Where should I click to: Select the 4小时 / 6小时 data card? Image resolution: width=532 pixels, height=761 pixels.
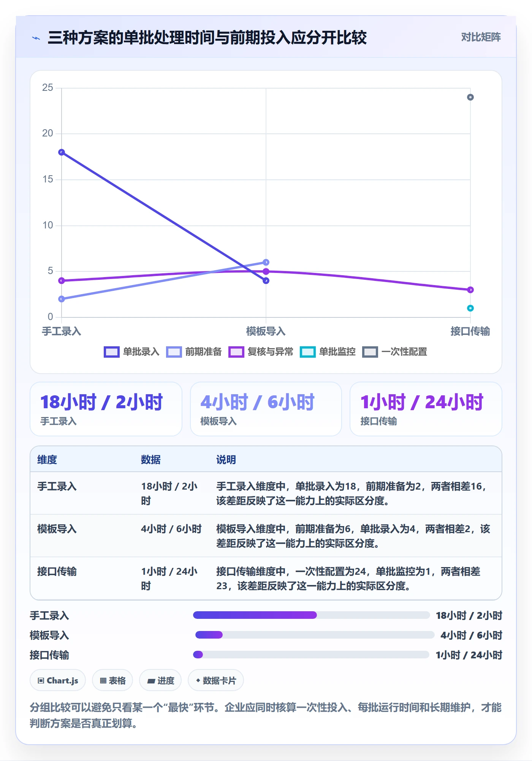[x=266, y=409]
